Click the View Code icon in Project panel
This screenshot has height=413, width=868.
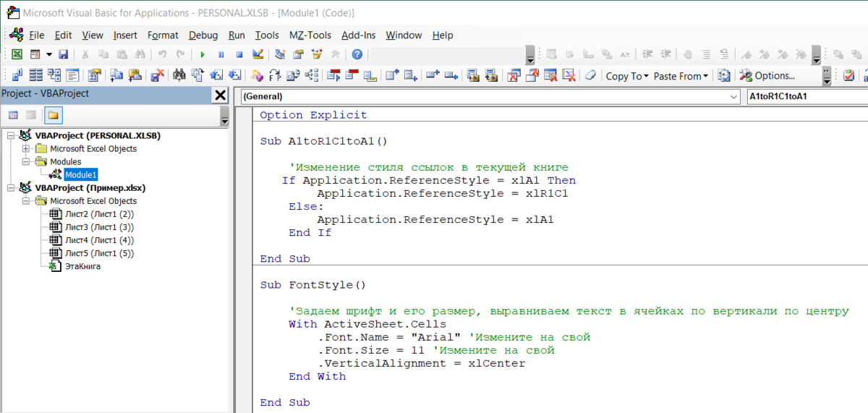14,114
